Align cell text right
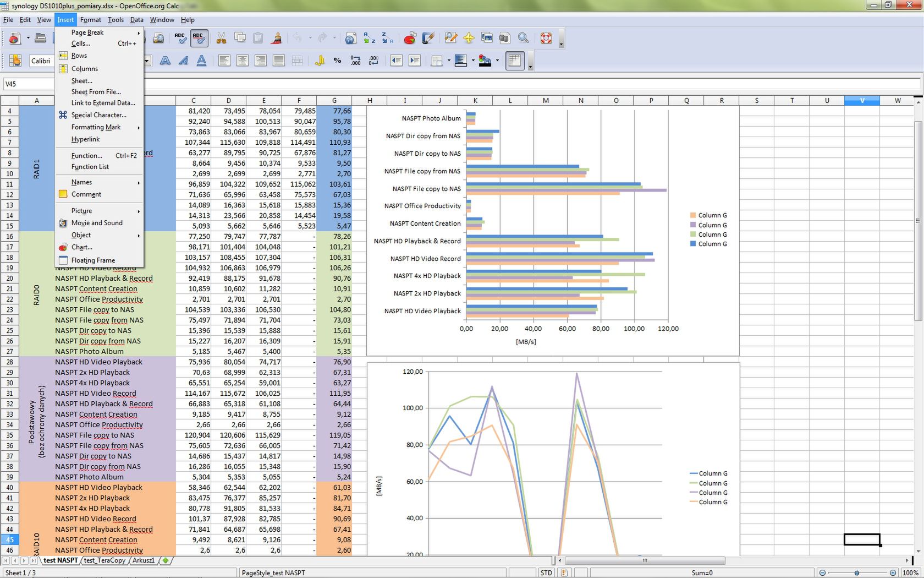Viewport: 924px width, 578px height. click(260, 61)
